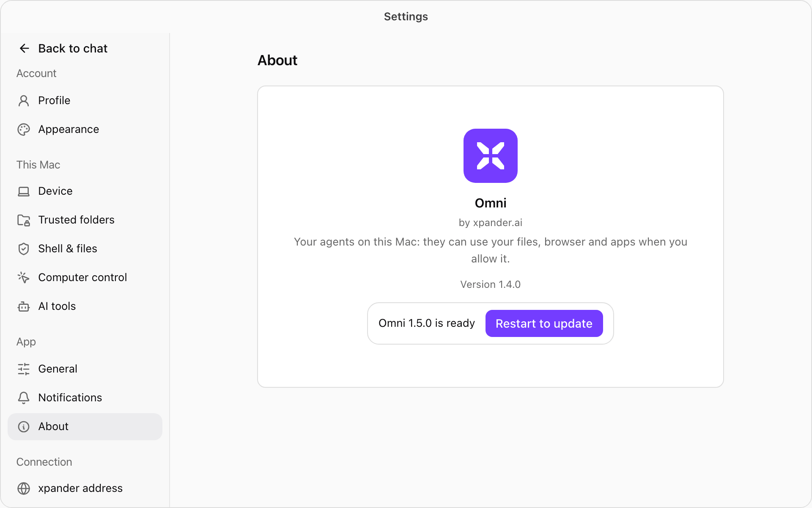
Task: Click the Appearance palette icon
Action: [x=24, y=130]
